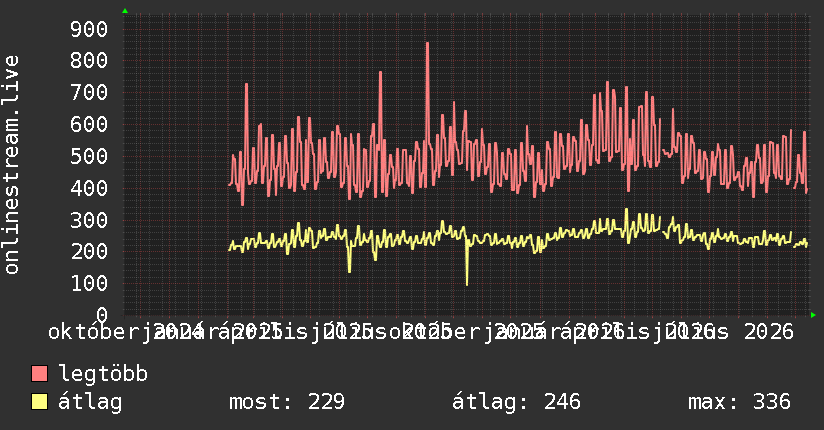Image resolution: width=824 pixels, height=430 pixels.
Task: Click the 'átlag: 246' statistic
Action: [517, 402]
